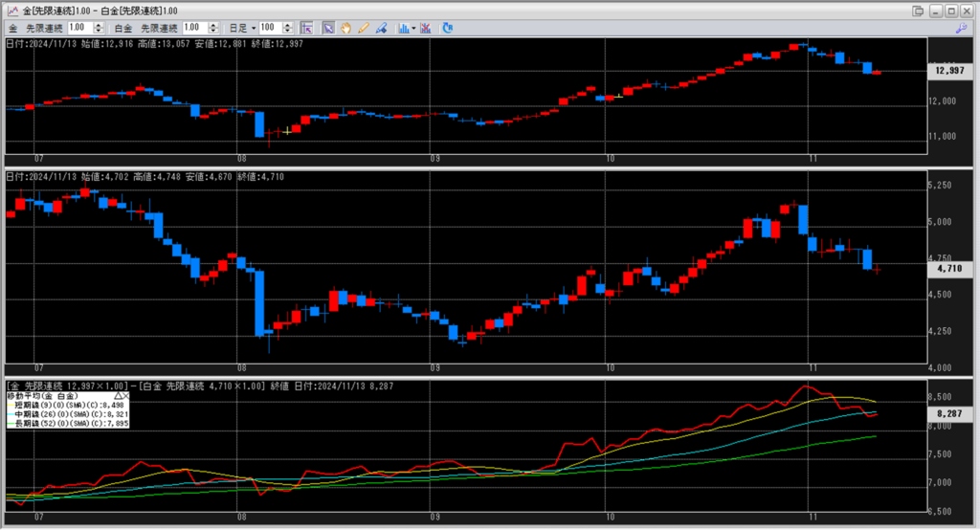The image size is (980, 530).
Task: Adjust the 金 multiplier spinner arrows
Action: pyautogui.click(x=99, y=28)
